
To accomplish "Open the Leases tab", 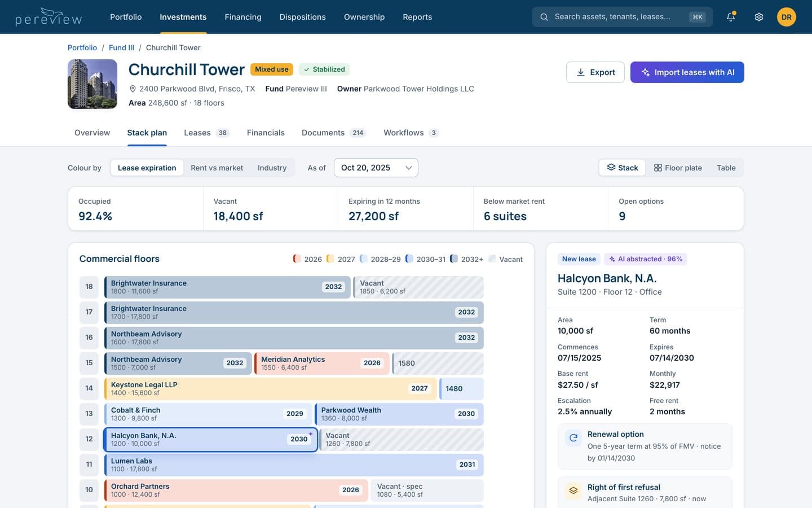I will (206, 133).
